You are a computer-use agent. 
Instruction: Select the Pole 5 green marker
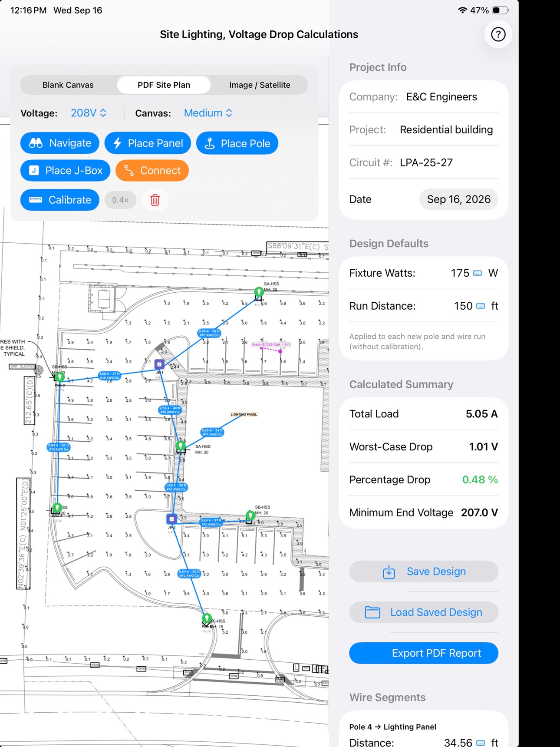point(250,516)
